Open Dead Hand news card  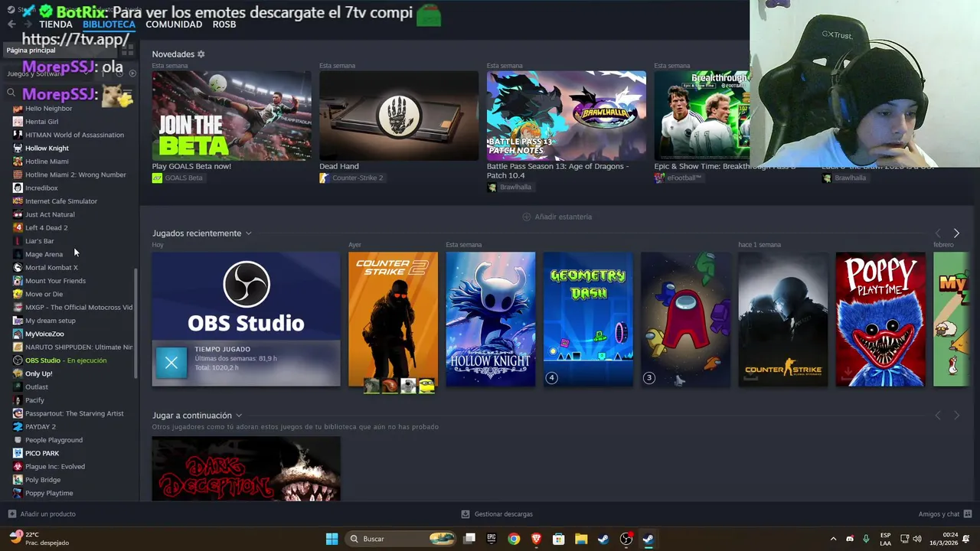(x=399, y=116)
